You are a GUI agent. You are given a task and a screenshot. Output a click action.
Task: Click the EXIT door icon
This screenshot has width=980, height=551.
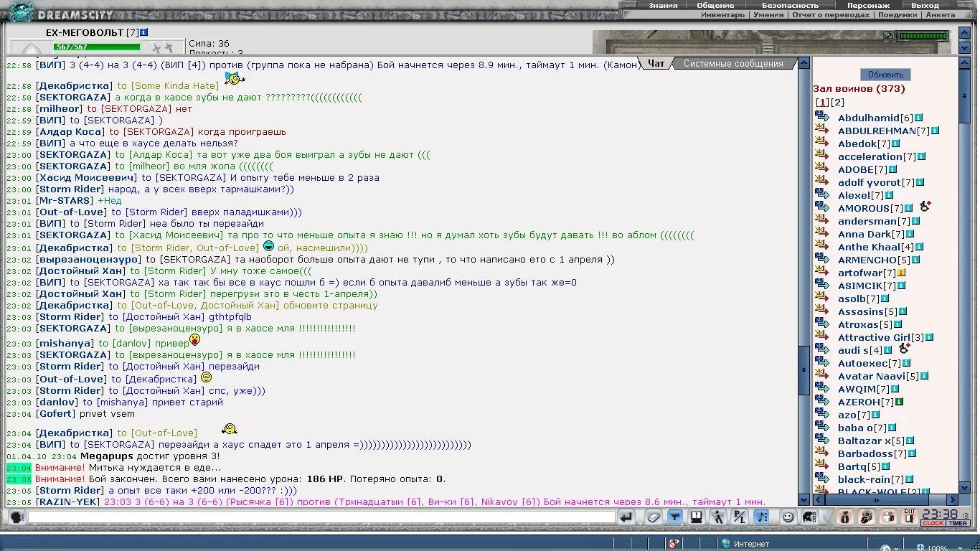pos(910,517)
